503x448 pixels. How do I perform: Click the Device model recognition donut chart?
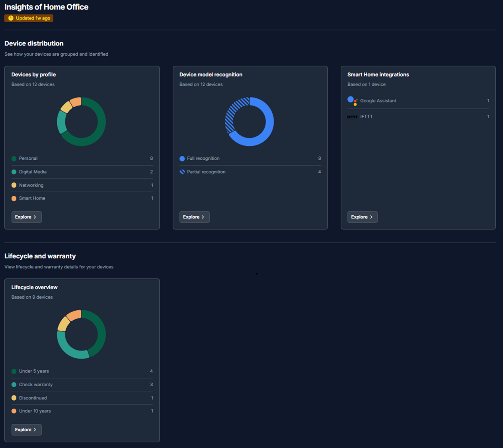coord(271,121)
